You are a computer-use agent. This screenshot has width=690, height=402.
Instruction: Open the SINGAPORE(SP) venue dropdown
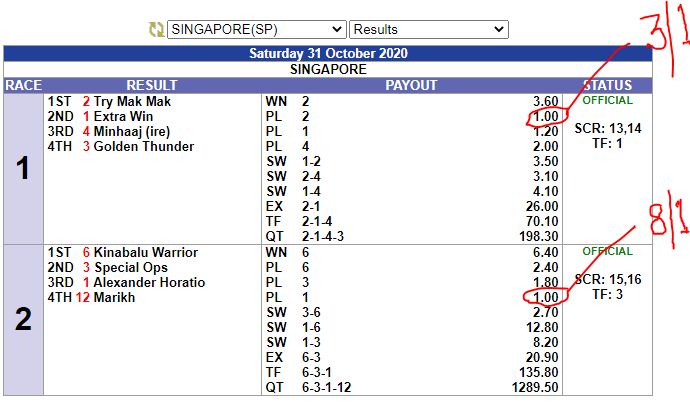pos(255,30)
